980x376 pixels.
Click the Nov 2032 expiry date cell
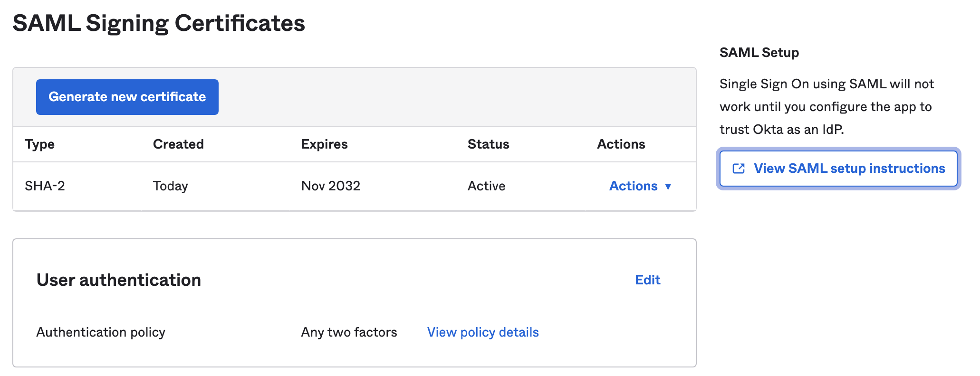pos(331,186)
